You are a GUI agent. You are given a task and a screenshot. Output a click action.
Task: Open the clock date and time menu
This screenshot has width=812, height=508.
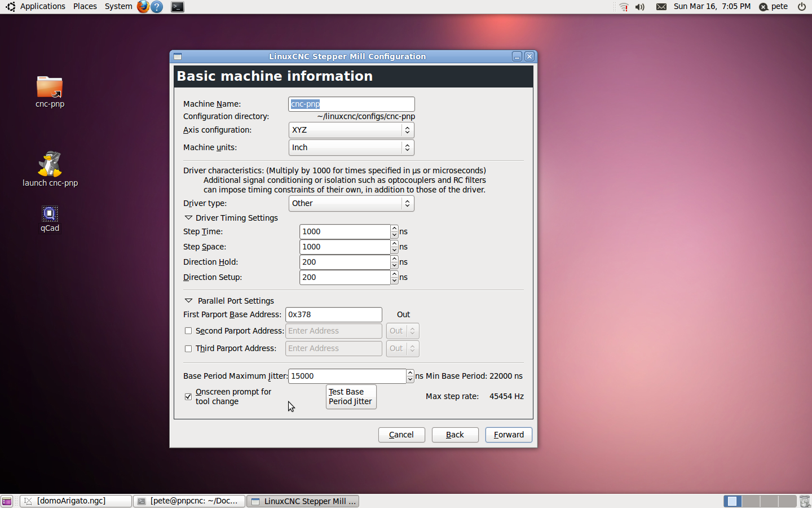tap(712, 6)
